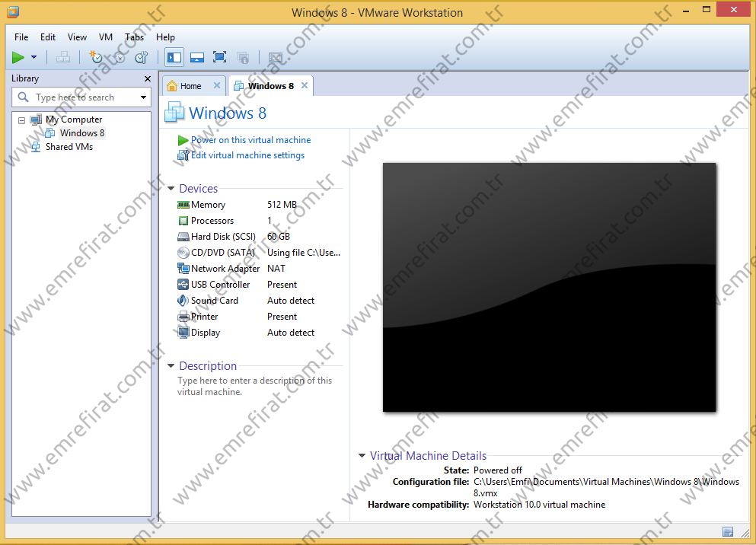Open the search filter dropdown in Library

click(143, 97)
